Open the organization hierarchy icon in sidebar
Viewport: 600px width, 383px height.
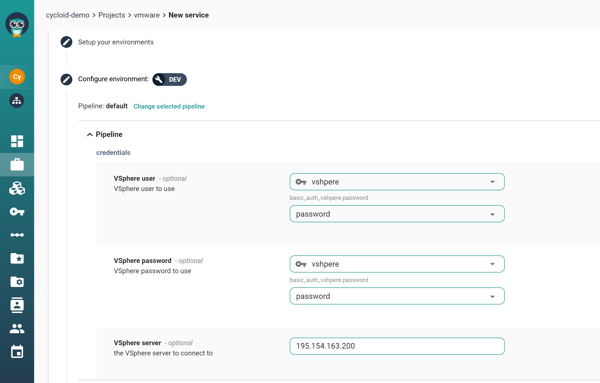[x=16, y=101]
